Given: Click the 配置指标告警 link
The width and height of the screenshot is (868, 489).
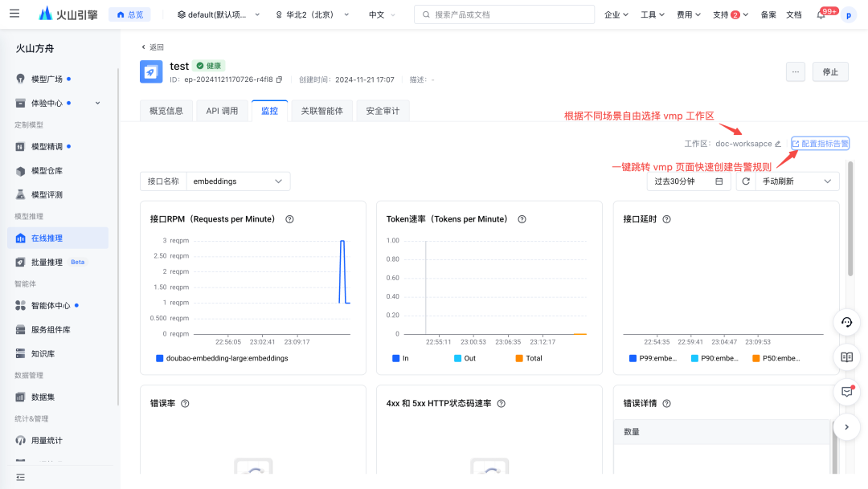Looking at the screenshot, I should coord(821,144).
